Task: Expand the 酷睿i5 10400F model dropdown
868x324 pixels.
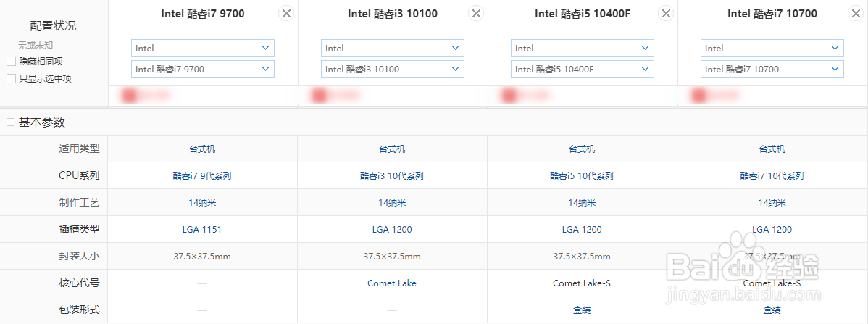Action: point(582,69)
